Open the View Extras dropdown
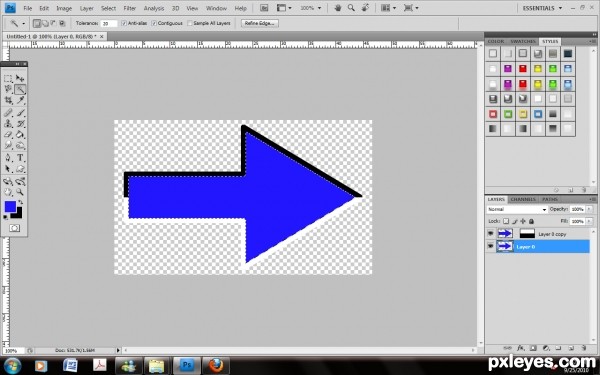This screenshot has height=375, width=600. [x=284, y=8]
